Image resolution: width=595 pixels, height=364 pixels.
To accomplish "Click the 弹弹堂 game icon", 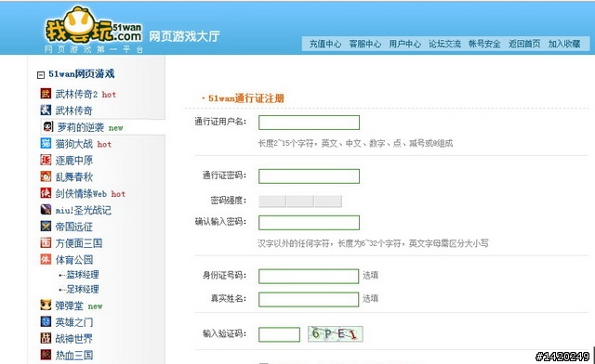I will [x=46, y=305].
